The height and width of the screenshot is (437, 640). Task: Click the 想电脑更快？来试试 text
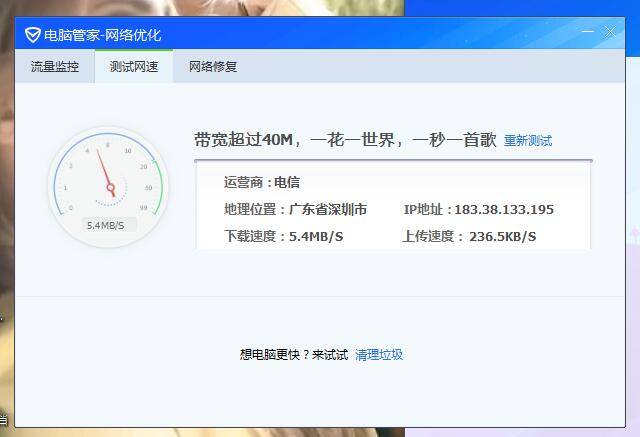click(294, 355)
